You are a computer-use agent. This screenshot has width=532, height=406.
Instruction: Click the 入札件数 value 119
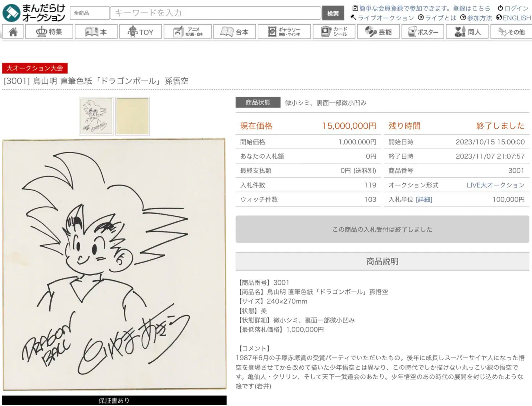[x=370, y=185]
